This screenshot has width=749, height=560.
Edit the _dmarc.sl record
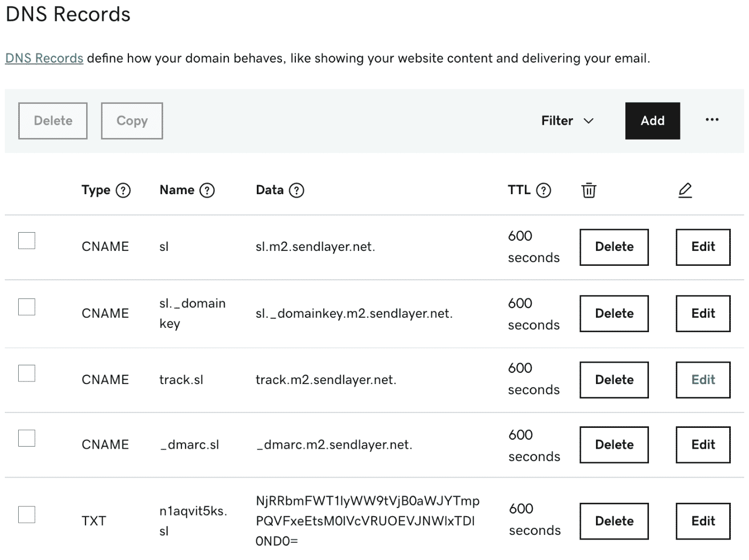[702, 444]
